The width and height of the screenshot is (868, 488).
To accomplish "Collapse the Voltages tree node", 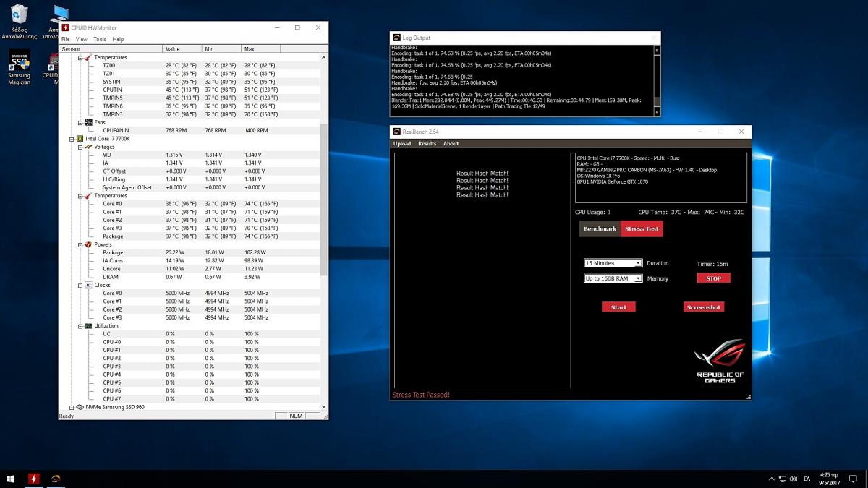I will click(x=80, y=147).
